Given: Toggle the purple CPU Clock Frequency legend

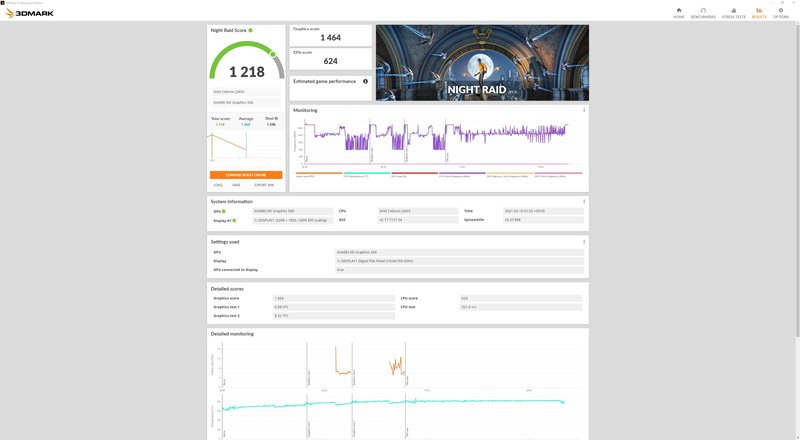Looking at the screenshot, I should [462, 175].
